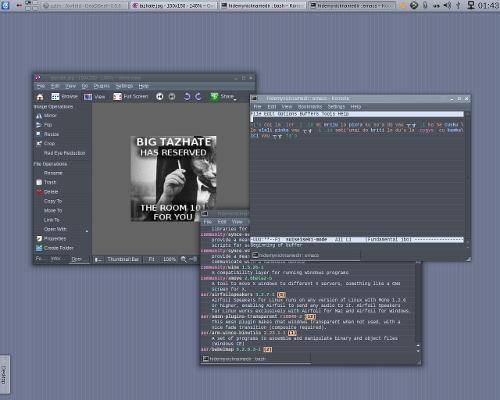Open the File menu in Gwenview
The image size is (500, 400).
click(x=41, y=86)
